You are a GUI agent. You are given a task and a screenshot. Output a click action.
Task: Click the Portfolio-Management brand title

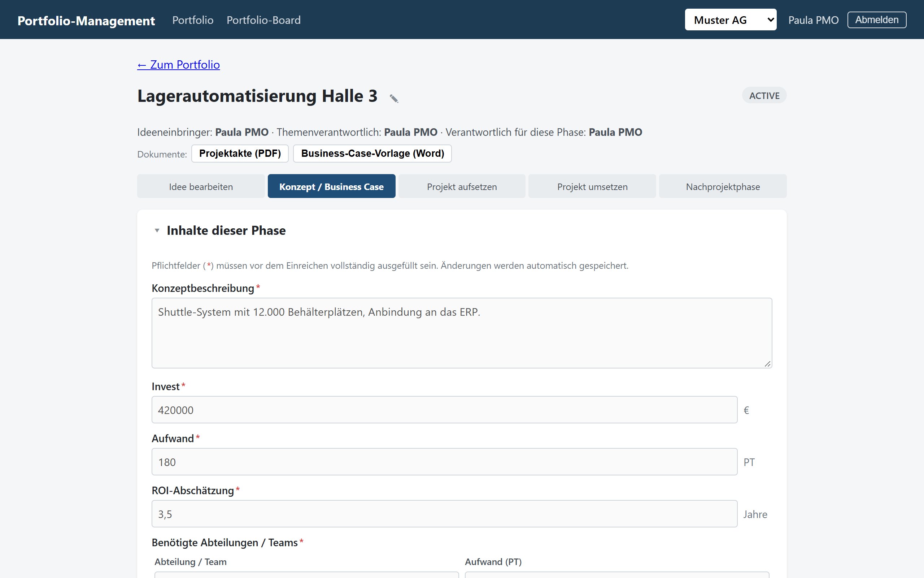86,21
